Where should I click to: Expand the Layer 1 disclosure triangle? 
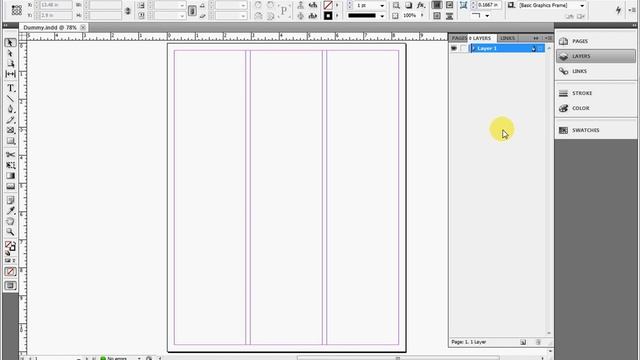473,48
